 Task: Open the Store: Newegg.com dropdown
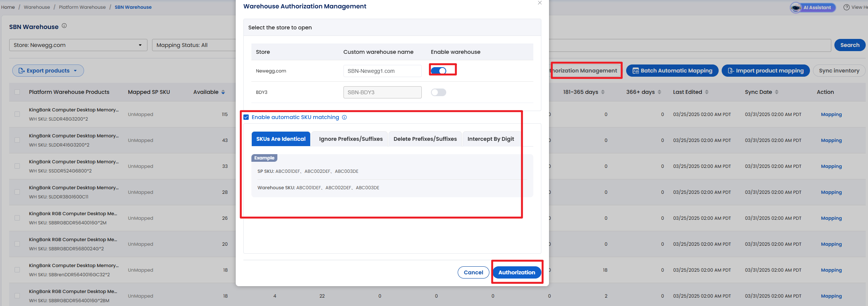tap(78, 45)
